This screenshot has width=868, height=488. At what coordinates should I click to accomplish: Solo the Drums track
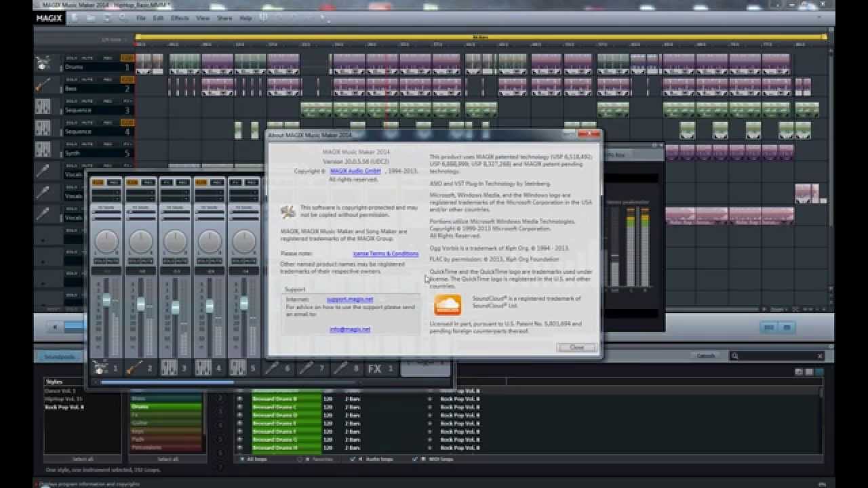(x=71, y=58)
